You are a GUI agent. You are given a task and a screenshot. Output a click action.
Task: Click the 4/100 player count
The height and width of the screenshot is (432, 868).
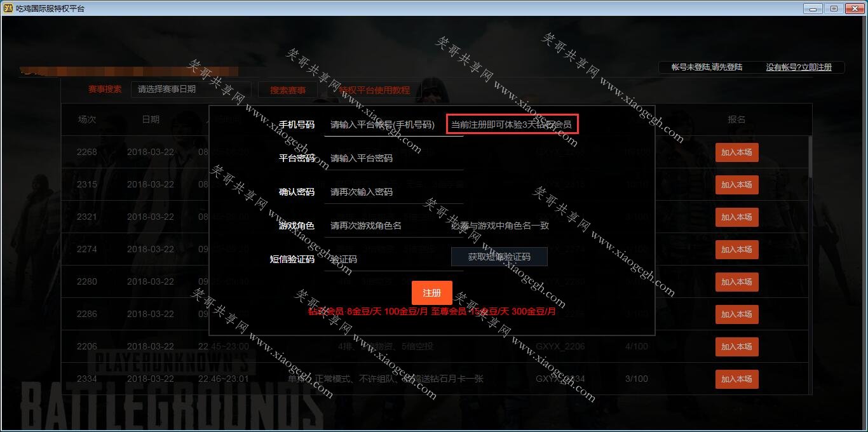click(637, 346)
